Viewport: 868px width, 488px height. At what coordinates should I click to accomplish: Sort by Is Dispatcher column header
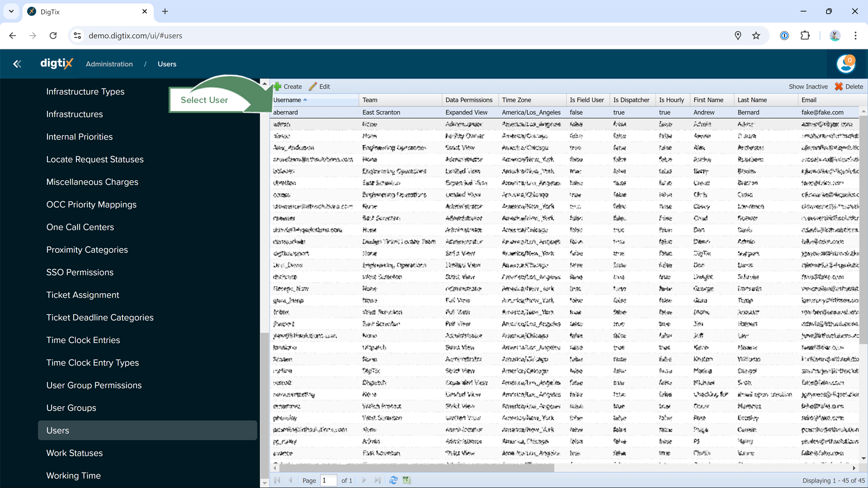(631, 100)
